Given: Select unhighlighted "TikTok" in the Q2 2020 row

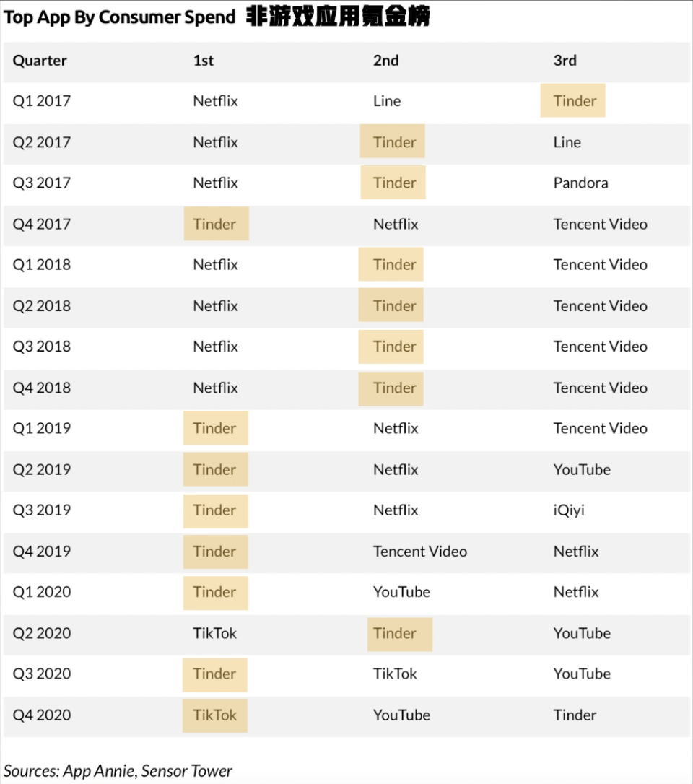Looking at the screenshot, I should coord(214,633).
